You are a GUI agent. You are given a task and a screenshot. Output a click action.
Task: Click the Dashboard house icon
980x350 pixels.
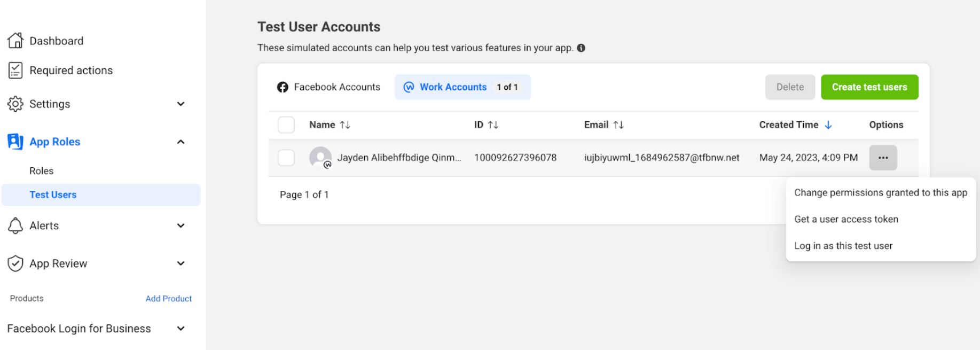point(15,41)
